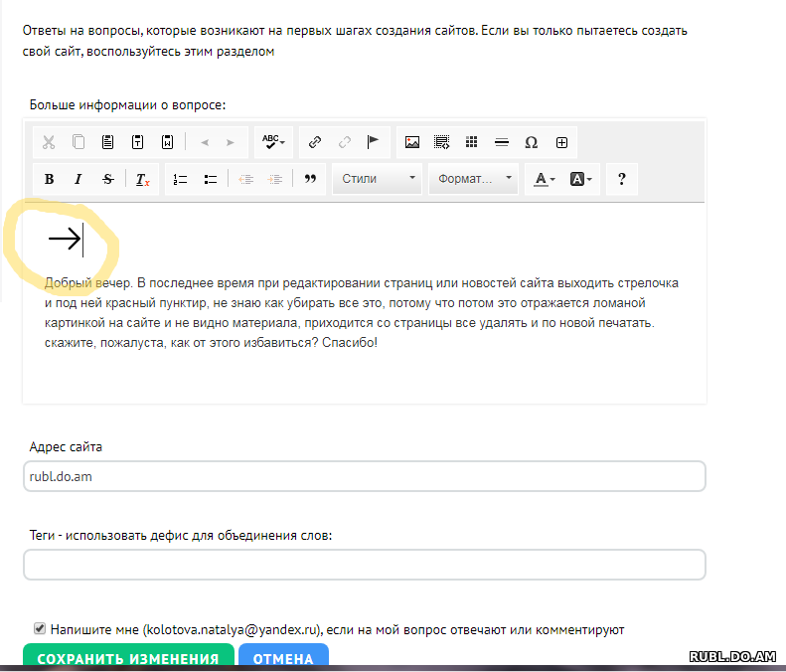Insert an image into the editor
Screen dimensions: 786x672
tap(412, 142)
